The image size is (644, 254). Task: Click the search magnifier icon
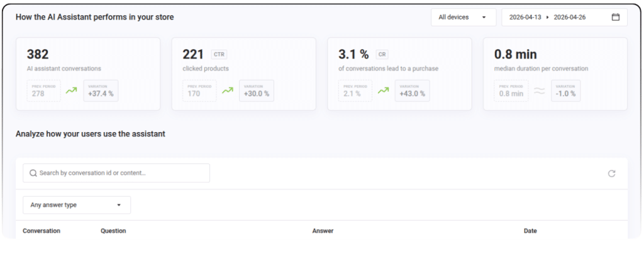click(x=33, y=173)
